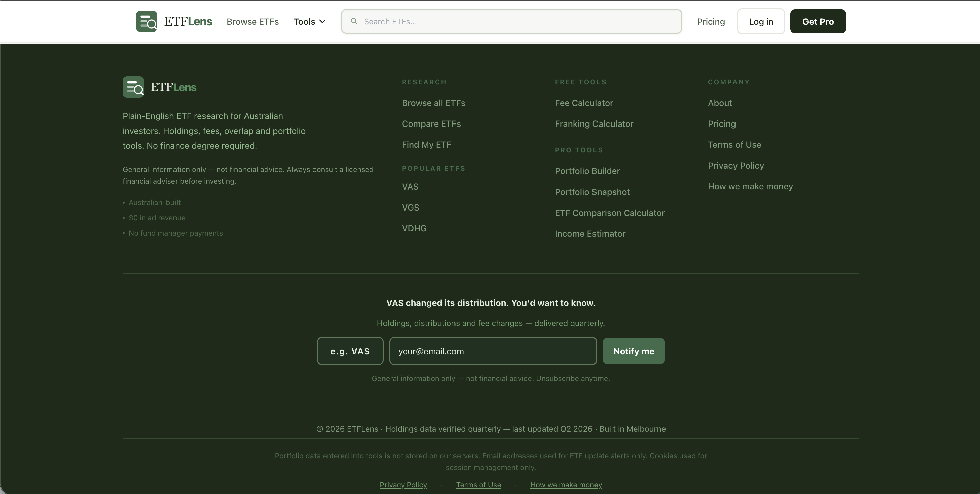Click the 'e.g. VAS' ticker input
Viewport: 980px width, 494px height.
point(350,351)
